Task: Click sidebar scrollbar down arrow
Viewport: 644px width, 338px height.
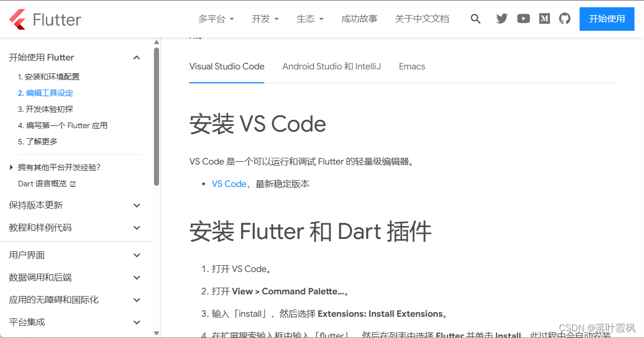Action: click(156, 333)
